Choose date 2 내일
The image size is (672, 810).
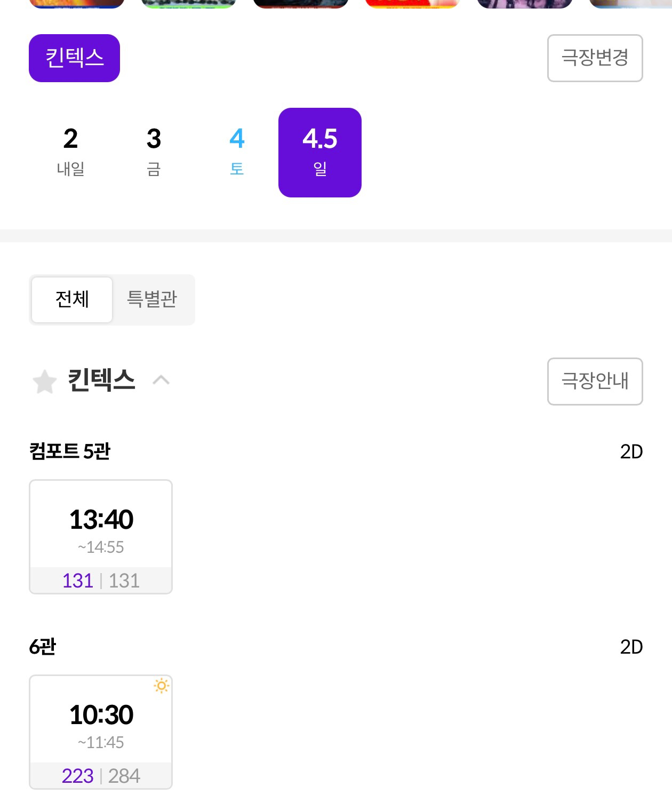pyautogui.click(x=70, y=152)
